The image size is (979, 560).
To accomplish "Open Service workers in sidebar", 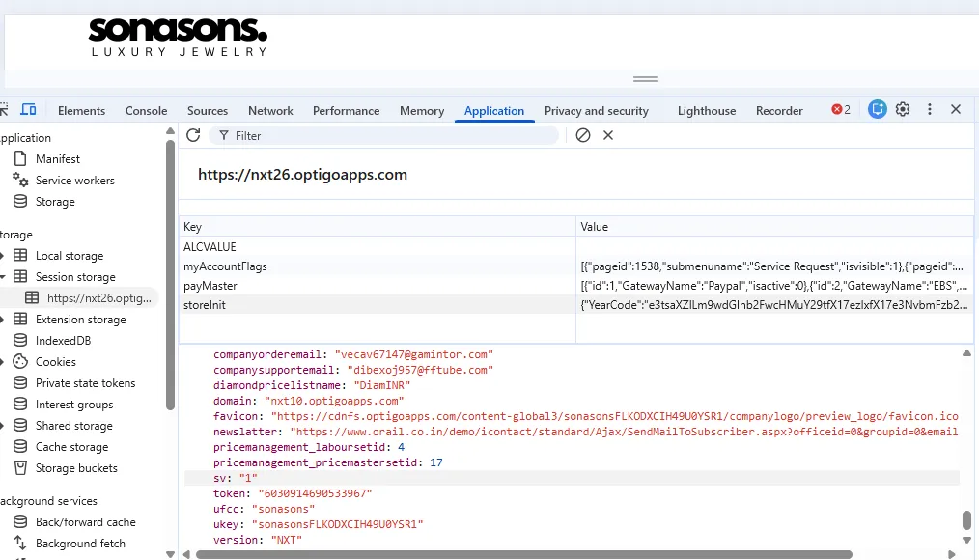I will 74,181.
